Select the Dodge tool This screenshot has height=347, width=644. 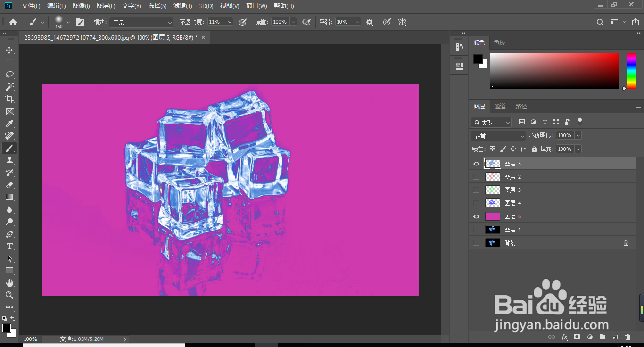pos(9,222)
